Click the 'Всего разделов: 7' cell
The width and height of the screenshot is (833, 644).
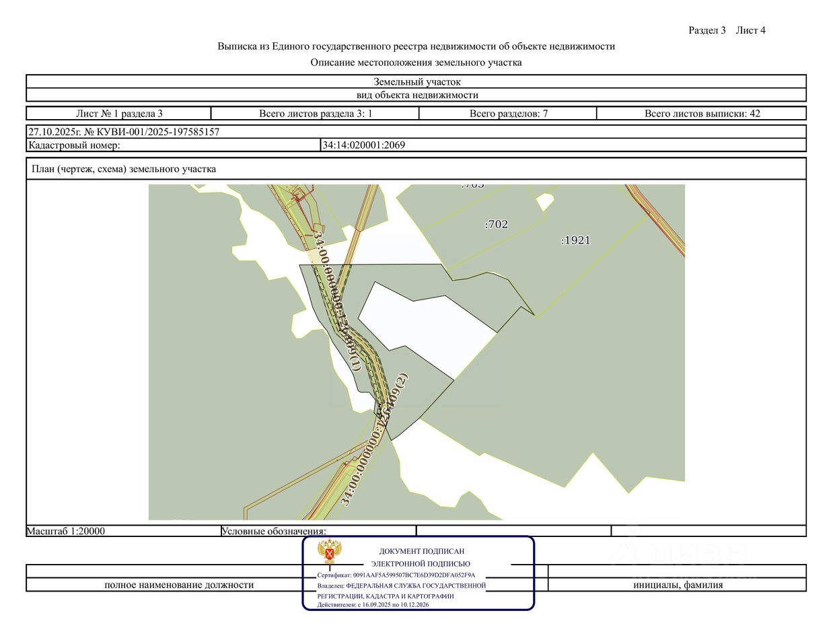click(508, 113)
